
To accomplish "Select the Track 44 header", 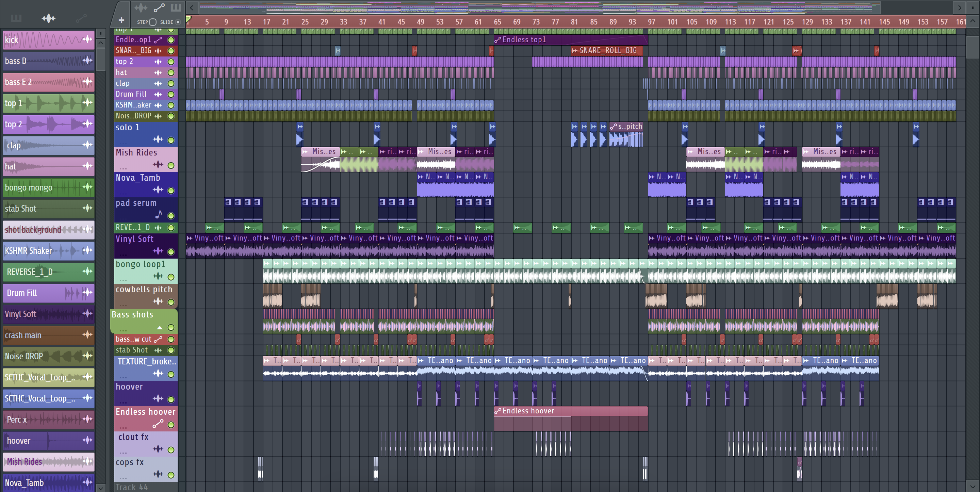I will [146, 487].
